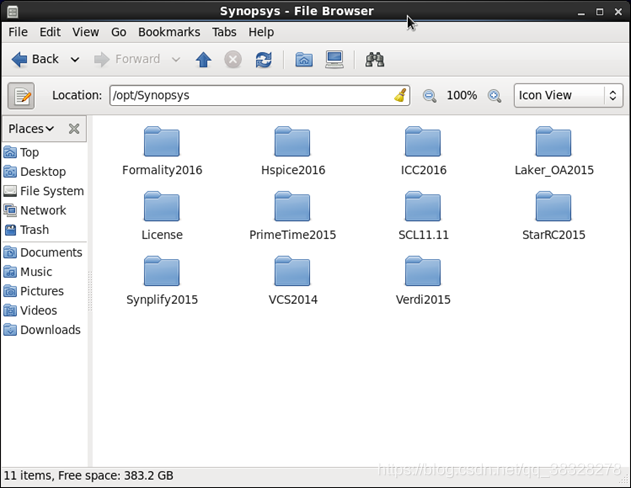Select Downloads bookmark in sidebar
This screenshot has height=488, width=631.
click(x=44, y=330)
